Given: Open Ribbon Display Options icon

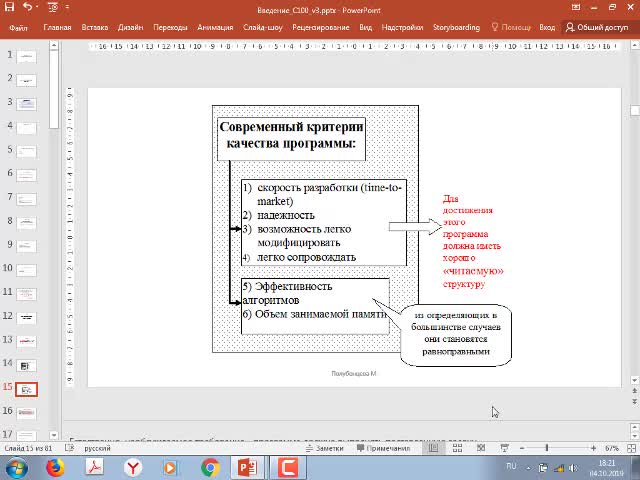Looking at the screenshot, I should tap(576, 7).
